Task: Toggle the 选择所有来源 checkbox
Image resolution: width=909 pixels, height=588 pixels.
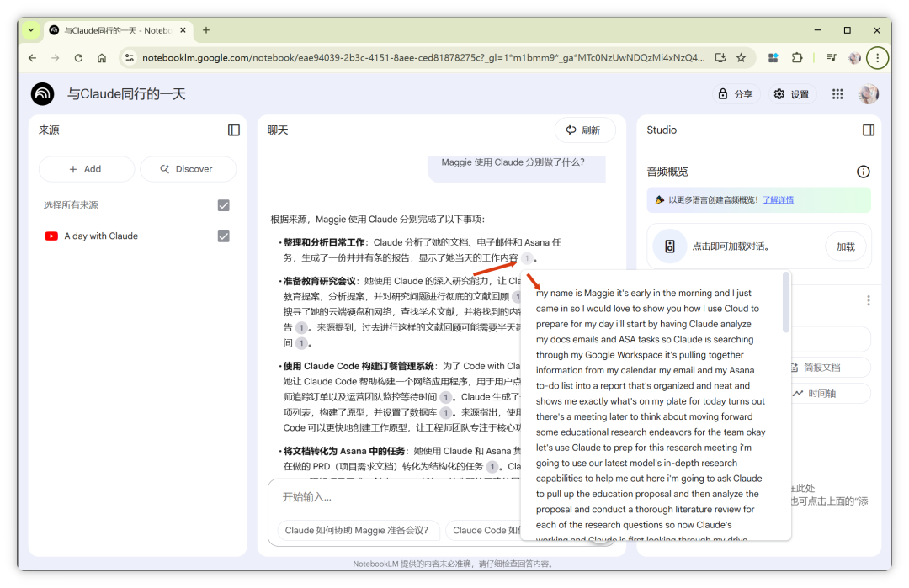Action: point(223,205)
